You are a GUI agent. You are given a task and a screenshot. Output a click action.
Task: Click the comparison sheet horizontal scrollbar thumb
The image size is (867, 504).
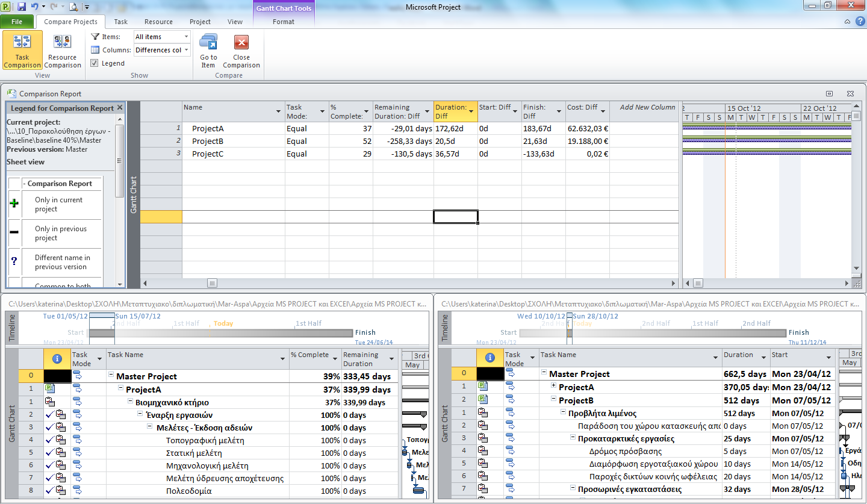point(212,283)
